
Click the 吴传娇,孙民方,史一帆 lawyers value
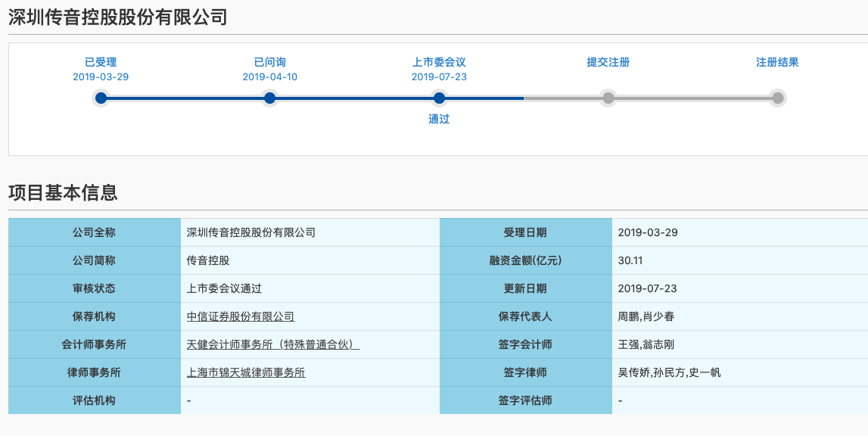tap(669, 373)
